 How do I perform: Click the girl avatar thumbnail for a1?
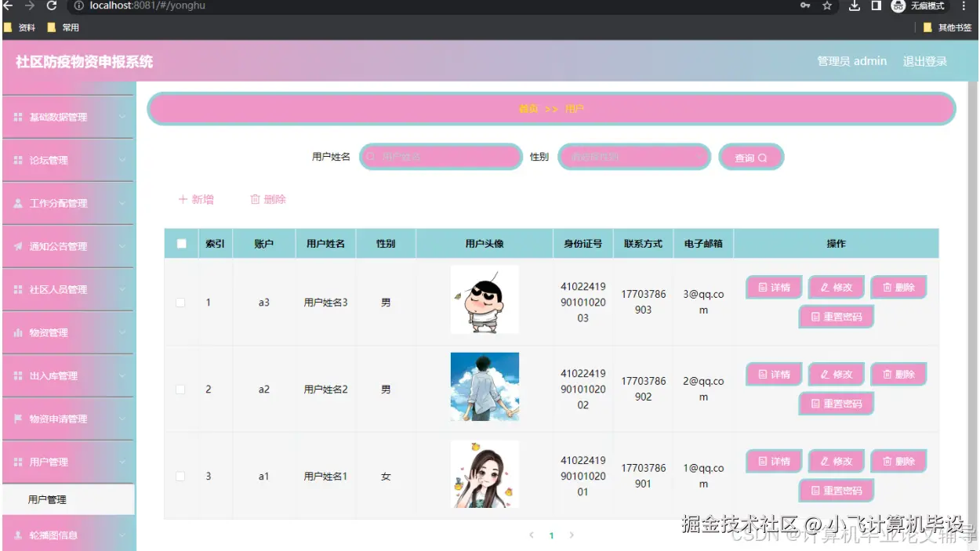[x=485, y=474]
